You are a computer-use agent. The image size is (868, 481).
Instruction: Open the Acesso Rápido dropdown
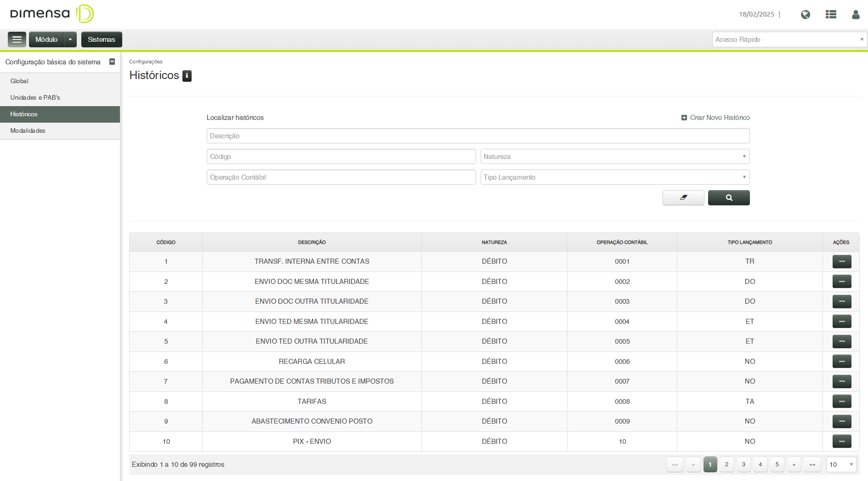pyautogui.click(x=789, y=40)
